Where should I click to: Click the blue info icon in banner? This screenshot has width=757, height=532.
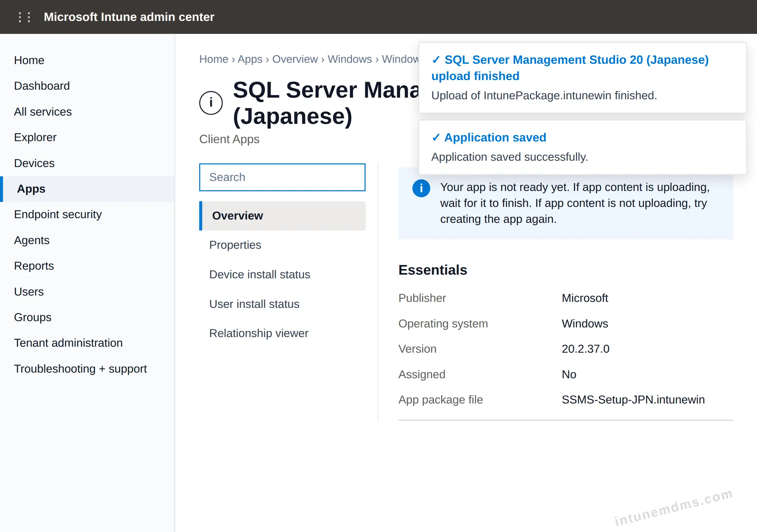coord(421,188)
